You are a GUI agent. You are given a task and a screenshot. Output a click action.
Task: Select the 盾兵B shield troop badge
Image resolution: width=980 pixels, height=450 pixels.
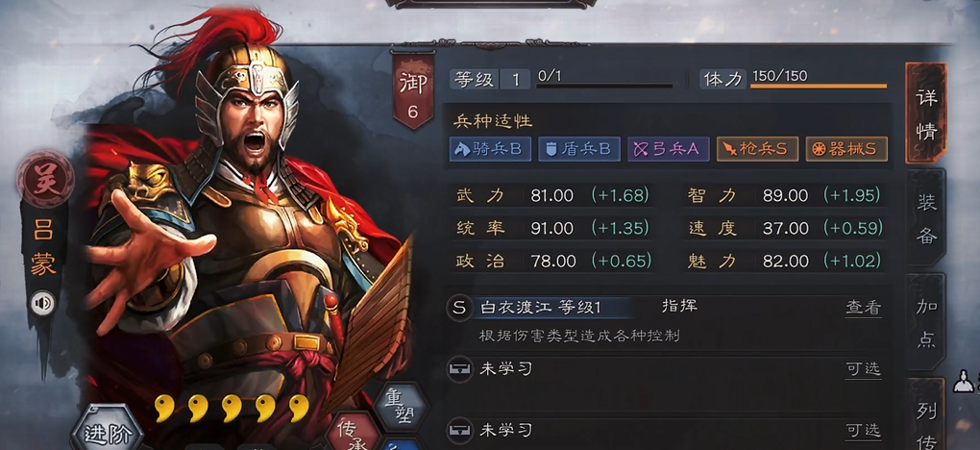coord(579,149)
